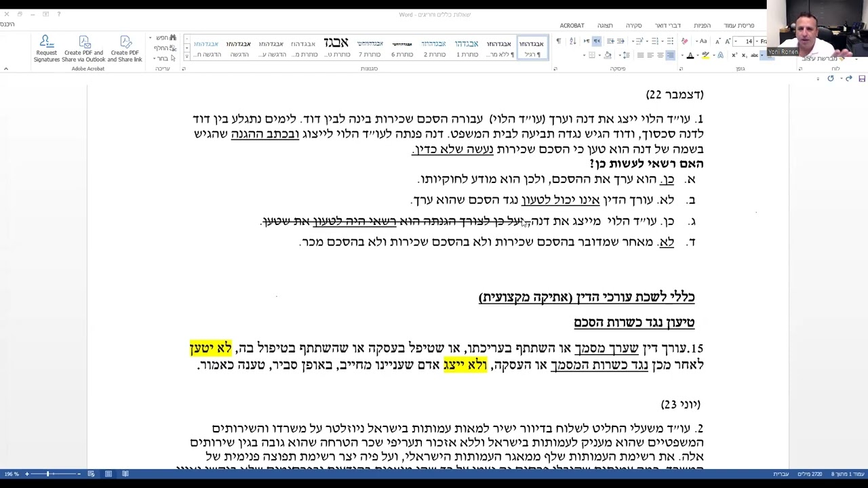Open text effects glowing A

tap(721, 56)
